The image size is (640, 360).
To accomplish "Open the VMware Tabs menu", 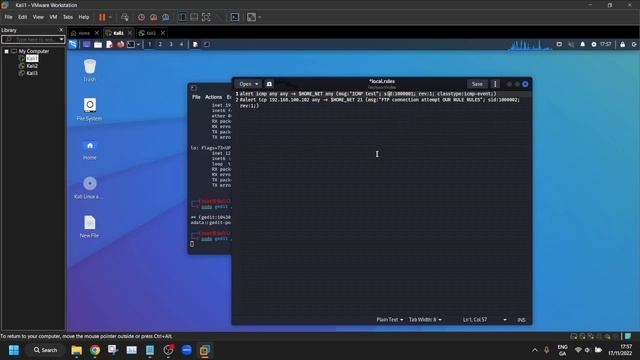I will point(68,17).
